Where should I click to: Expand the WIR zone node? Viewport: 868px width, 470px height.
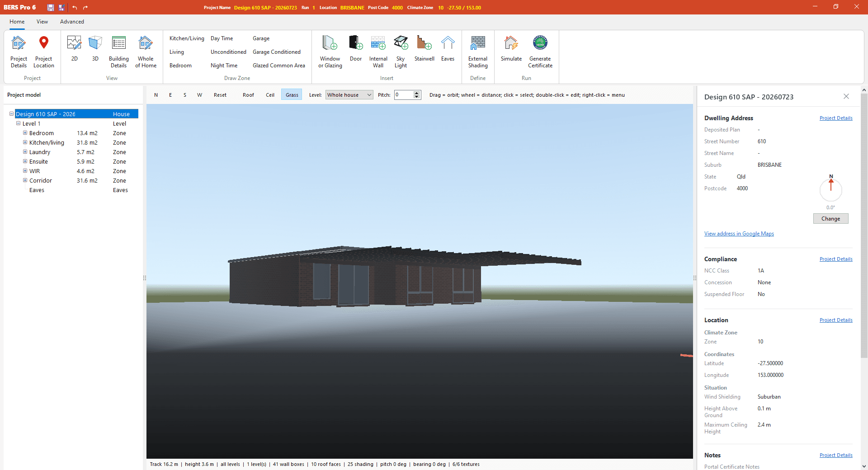[x=25, y=171]
